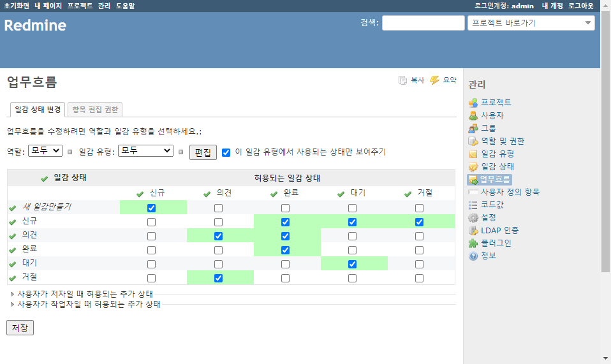Uncheck 신규 row 완료 column checkbox
Viewport: 611px width, 364px height.
coord(285,222)
